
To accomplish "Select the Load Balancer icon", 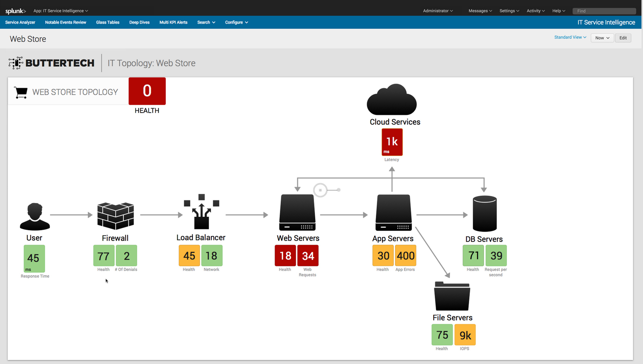I will [201, 214].
